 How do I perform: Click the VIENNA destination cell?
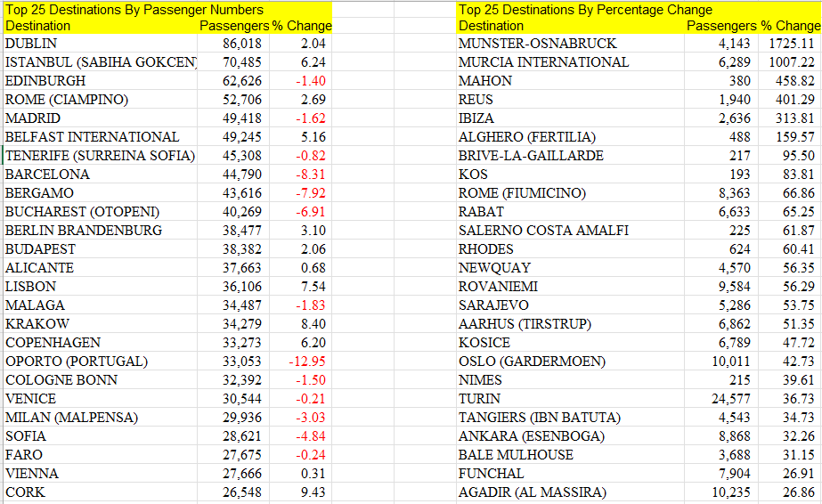point(100,473)
